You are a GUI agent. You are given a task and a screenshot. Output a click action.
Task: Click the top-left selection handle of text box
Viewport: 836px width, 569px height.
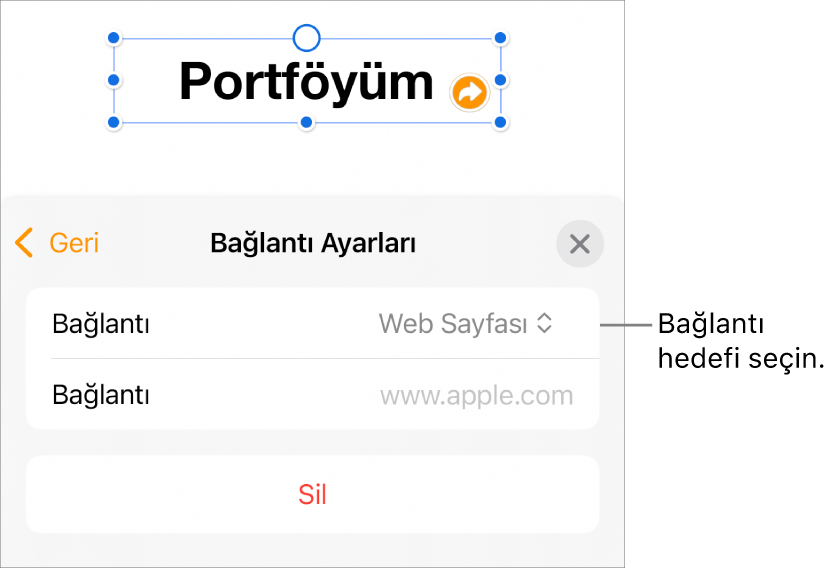click(114, 39)
